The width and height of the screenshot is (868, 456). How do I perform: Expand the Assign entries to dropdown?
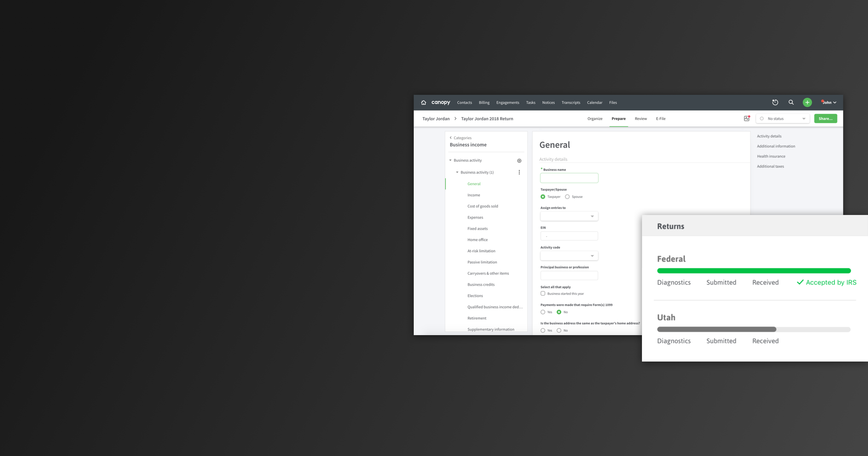tap(569, 216)
